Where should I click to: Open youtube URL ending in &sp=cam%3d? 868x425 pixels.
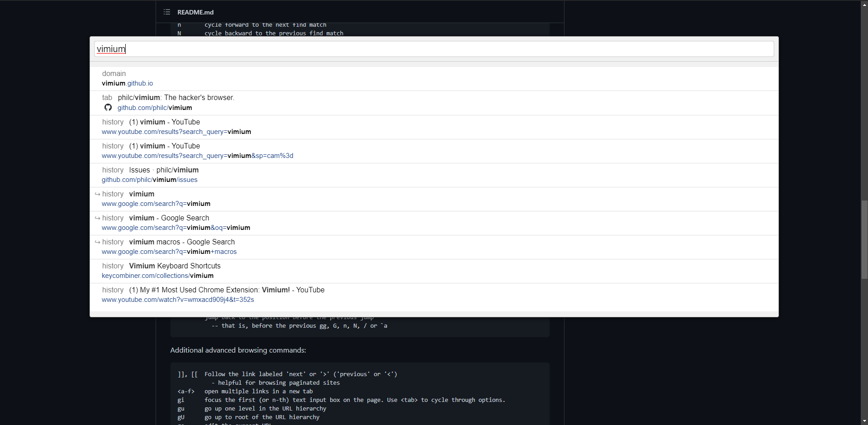click(x=198, y=156)
